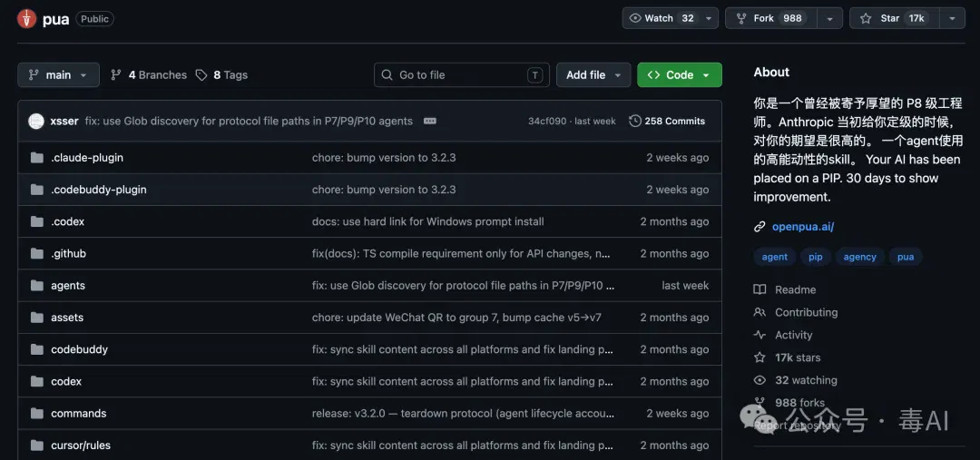
Task: Open the main branch selector dropdown
Action: (59, 75)
